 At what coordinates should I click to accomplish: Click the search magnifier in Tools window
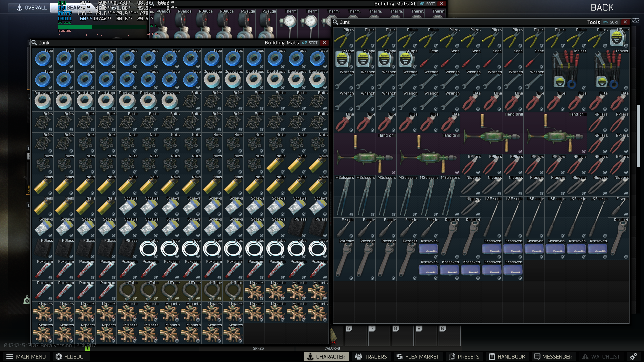pyautogui.click(x=335, y=22)
